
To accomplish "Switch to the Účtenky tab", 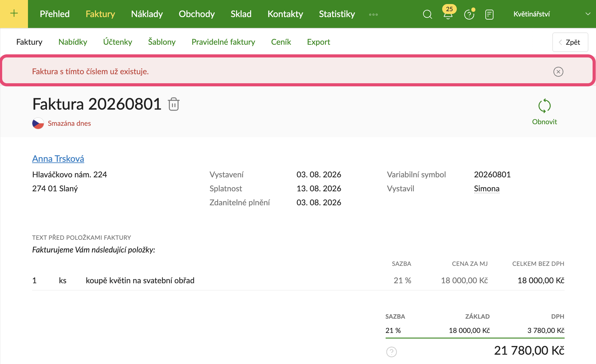I will (x=117, y=42).
